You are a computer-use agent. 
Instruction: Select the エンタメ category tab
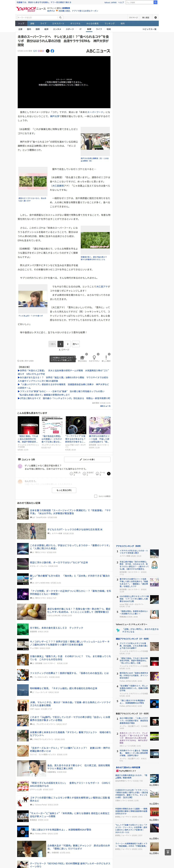tap(57, 29)
